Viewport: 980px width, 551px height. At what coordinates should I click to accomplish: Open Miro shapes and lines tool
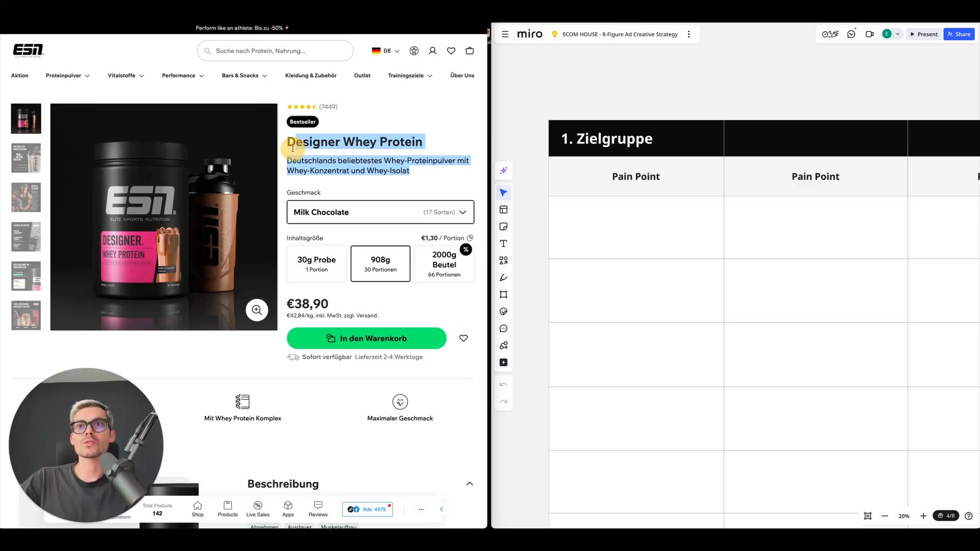point(503,261)
